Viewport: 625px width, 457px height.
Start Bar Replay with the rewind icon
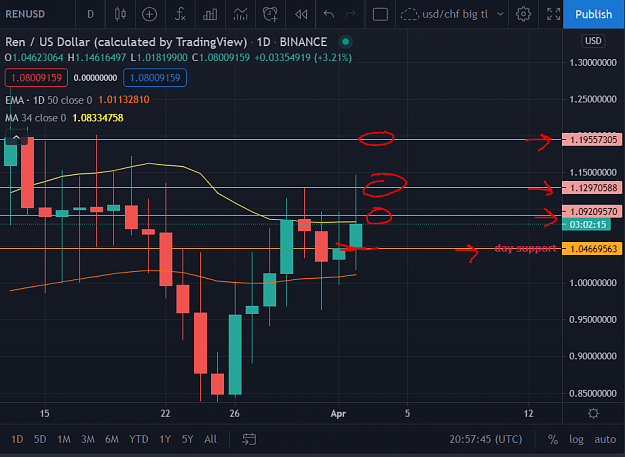[301, 14]
